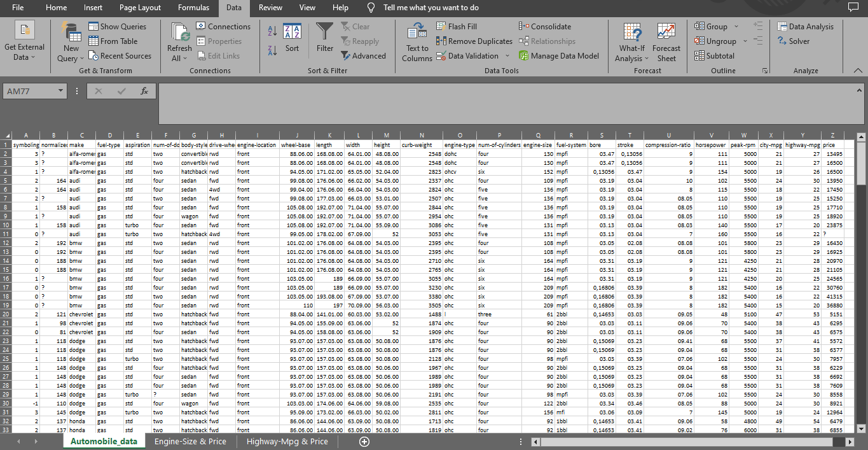Click the Select All corner button

tap(6, 136)
